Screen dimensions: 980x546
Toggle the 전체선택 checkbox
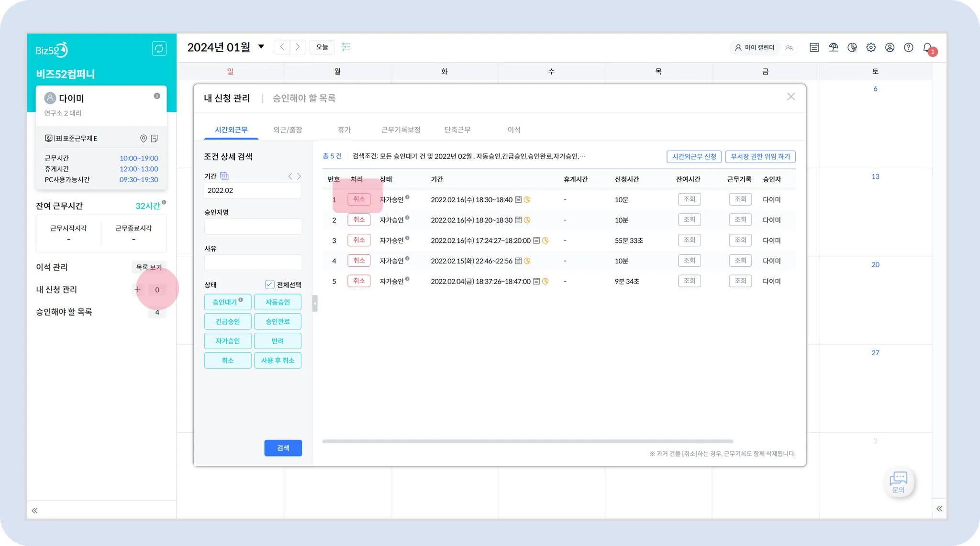[x=269, y=284]
